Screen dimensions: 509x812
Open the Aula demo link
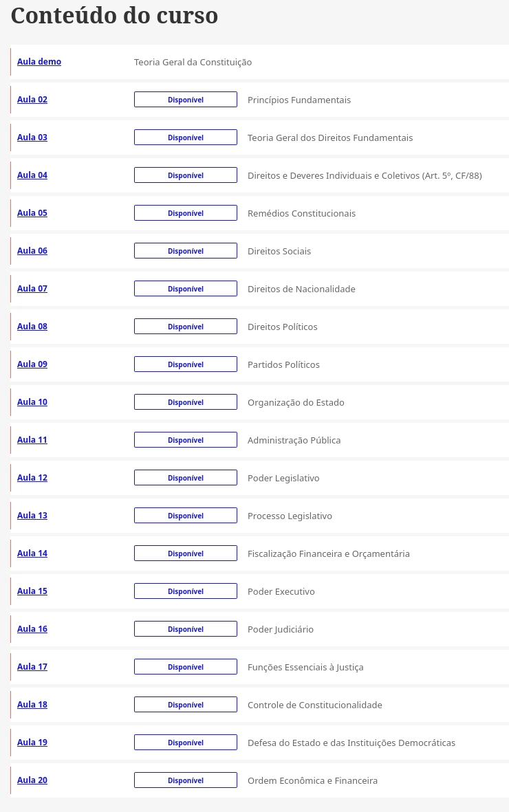click(39, 62)
